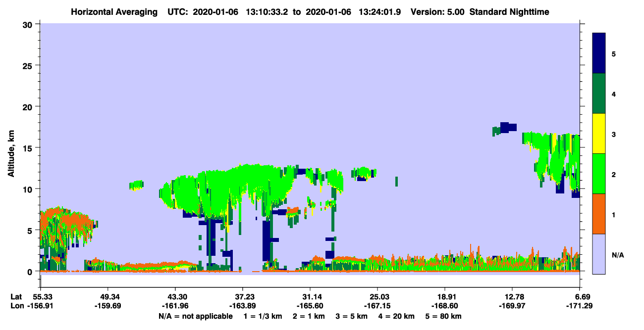The image size is (644, 330).
Task: Click the '10' altitude tick label
Action: click(29, 189)
